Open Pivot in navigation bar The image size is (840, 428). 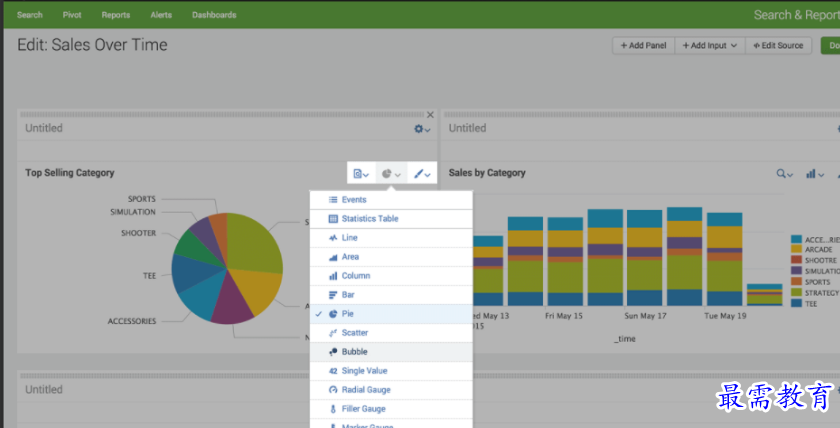[x=72, y=15]
